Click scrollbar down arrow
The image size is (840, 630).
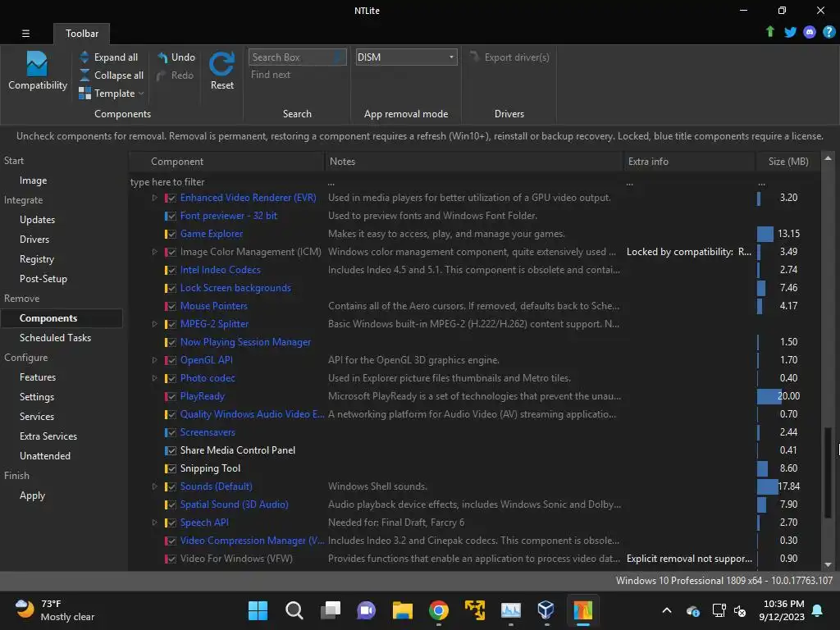click(828, 564)
